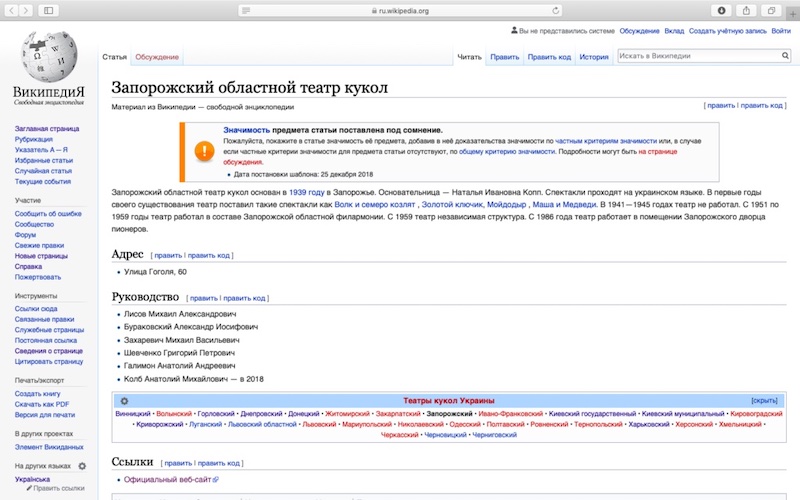Open the 1939 году link
Image resolution: width=800 pixels, height=500 pixels.
pyautogui.click(x=307, y=192)
